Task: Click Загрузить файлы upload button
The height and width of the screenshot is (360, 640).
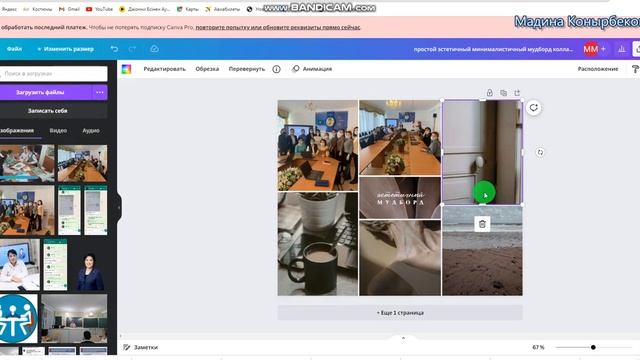Action: (46, 92)
